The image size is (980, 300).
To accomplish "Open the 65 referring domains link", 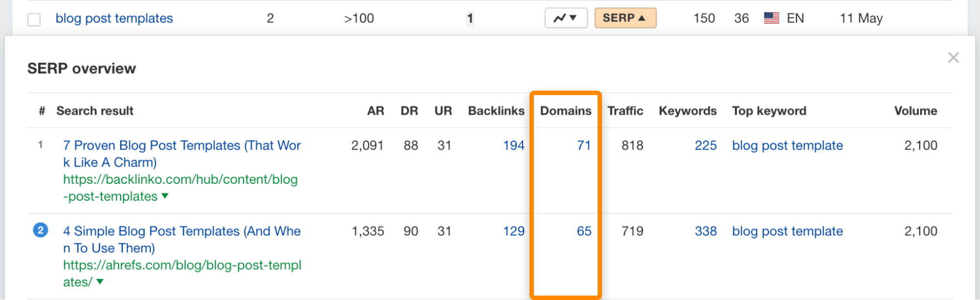I will (583, 231).
